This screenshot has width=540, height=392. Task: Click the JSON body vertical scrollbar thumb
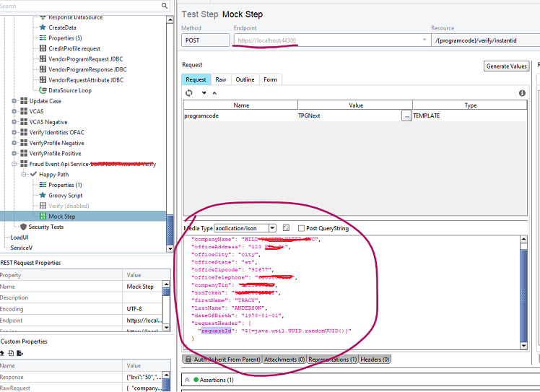pyautogui.click(x=523, y=296)
